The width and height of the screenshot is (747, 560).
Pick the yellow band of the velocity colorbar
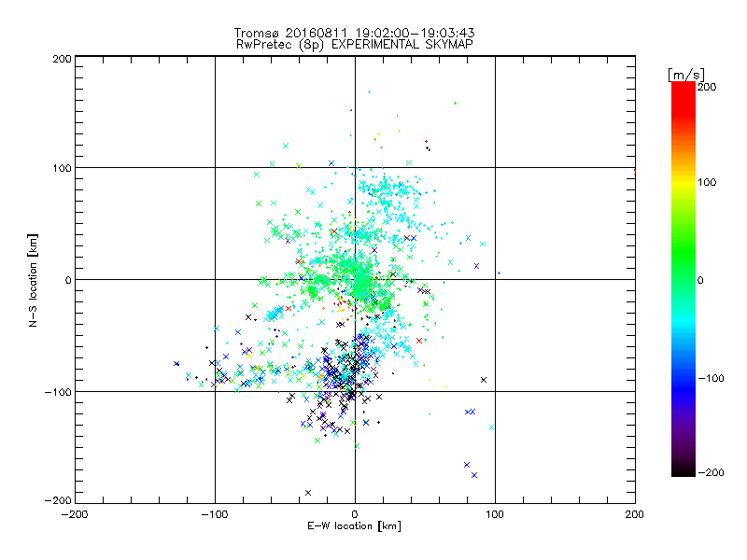pos(684,183)
